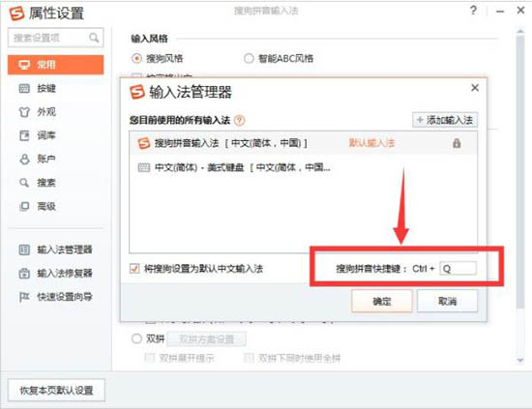532x409 pixels.
Task: Select the 搜狗风格 radio option
Action: (x=136, y=59)
